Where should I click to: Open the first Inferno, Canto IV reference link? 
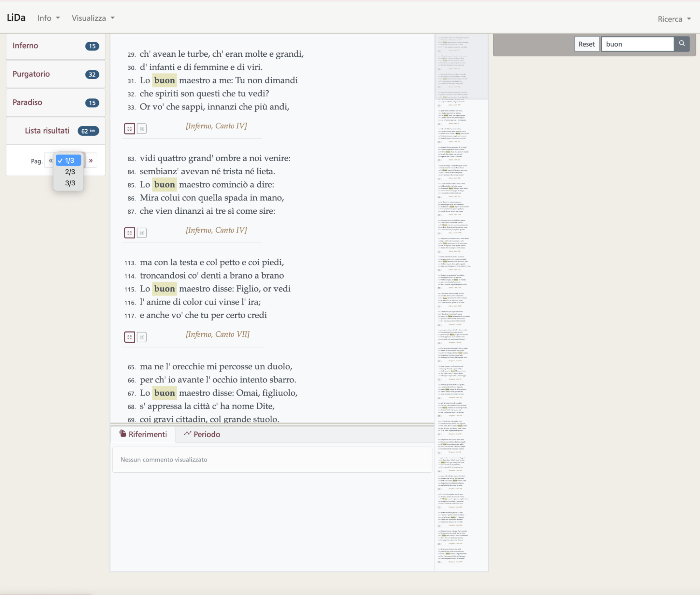(x=216, y=126)
